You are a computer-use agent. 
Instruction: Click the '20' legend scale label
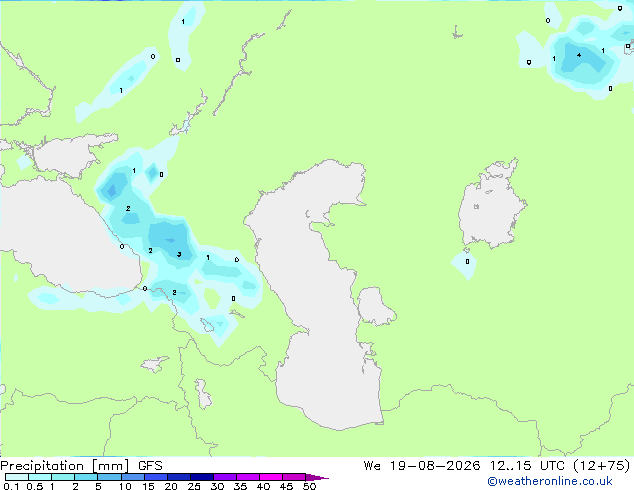point(171,486)
